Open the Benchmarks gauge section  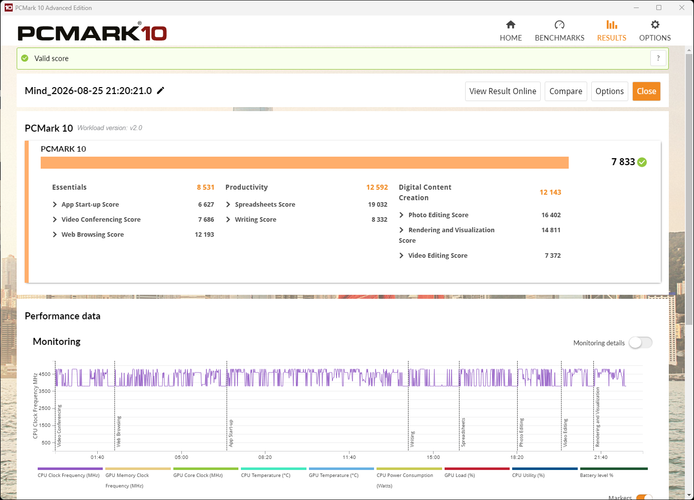tap(559, 31)
